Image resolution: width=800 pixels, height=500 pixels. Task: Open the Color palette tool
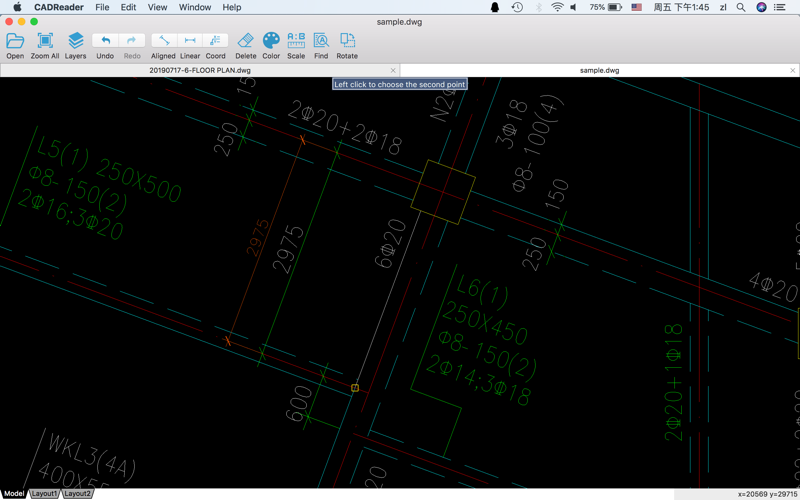(271, 45)
